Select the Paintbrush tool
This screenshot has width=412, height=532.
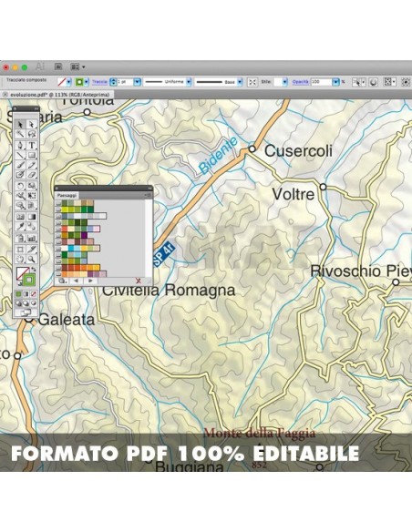click(x=20, y=165)
